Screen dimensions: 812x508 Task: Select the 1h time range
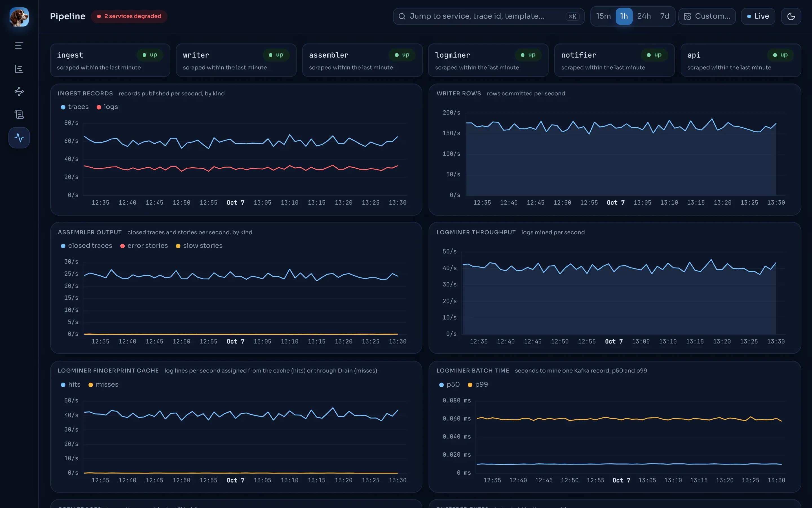624,16
